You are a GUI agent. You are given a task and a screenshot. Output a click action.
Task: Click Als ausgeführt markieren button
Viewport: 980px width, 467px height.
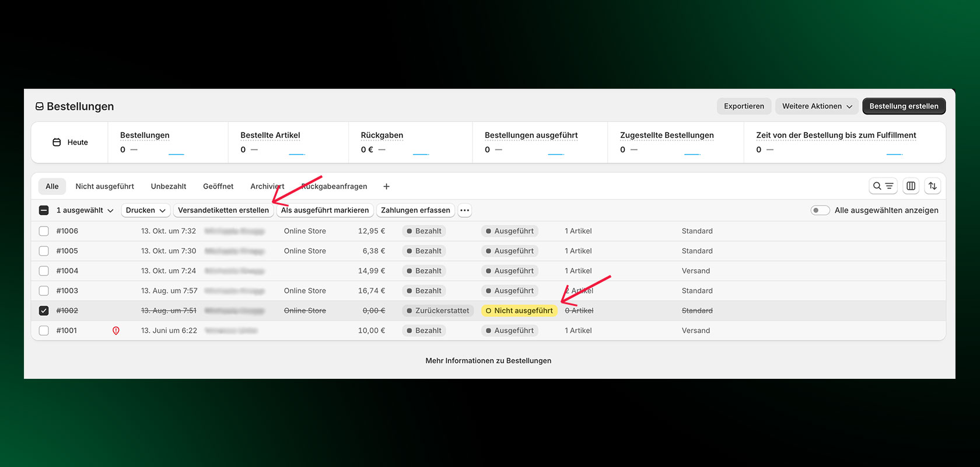point(325,210)
